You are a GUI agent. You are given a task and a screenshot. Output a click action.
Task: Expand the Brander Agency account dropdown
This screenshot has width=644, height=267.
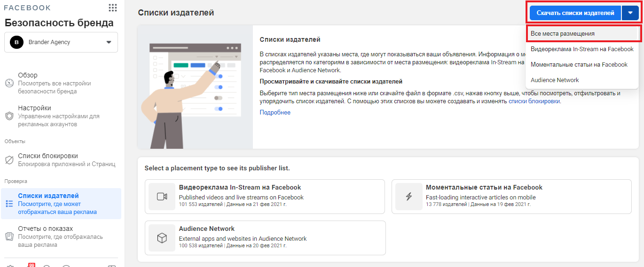109,42
